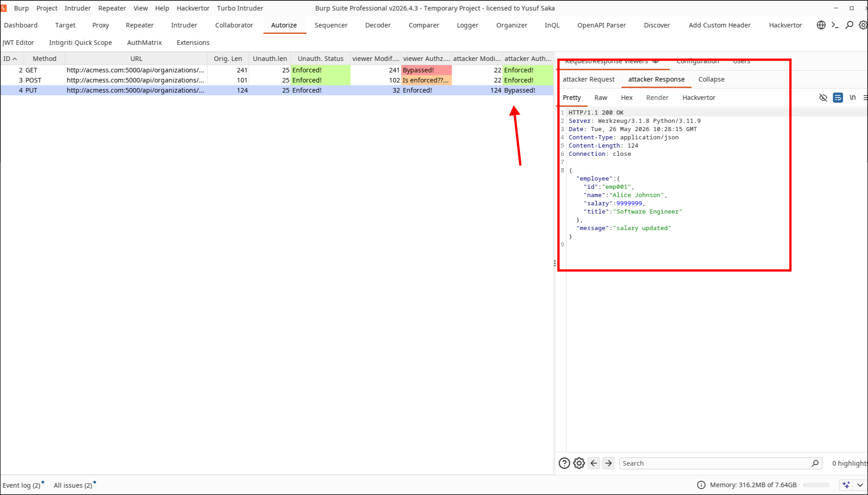Switch to the AuthMatrix tab
Viewport: 868px width, 495px height.
coord(144,43)
